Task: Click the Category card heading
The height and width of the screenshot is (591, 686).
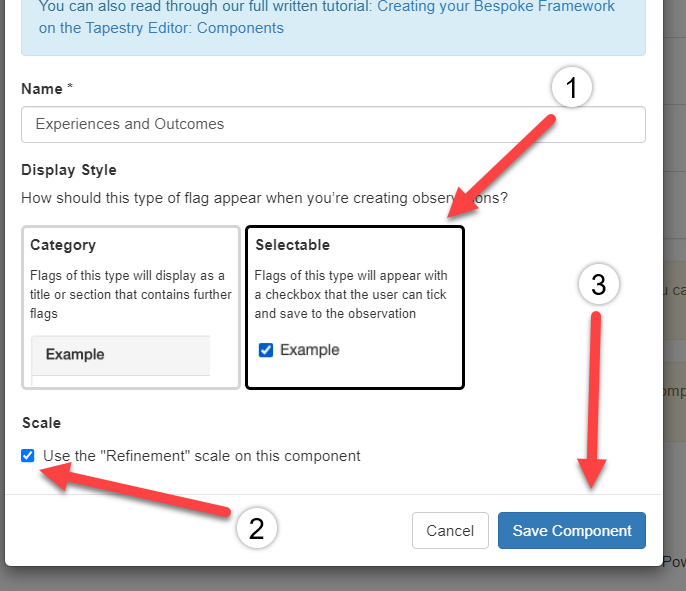Action: (x=63, y=245)
